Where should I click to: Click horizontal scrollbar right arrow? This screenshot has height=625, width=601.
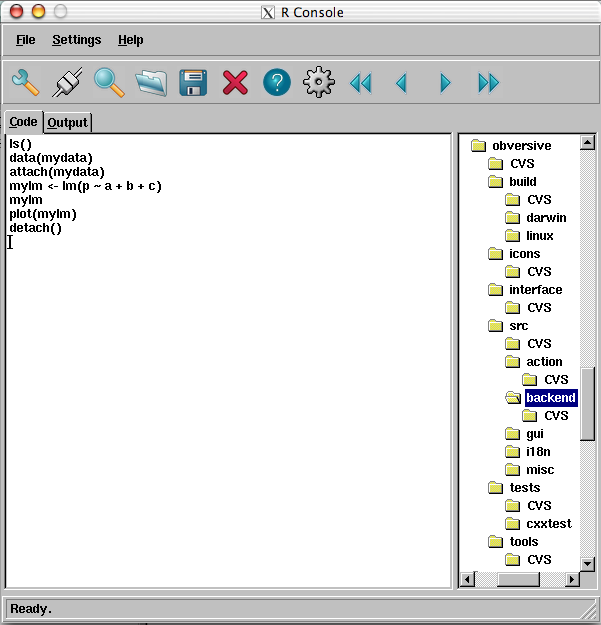click(572, 579)
